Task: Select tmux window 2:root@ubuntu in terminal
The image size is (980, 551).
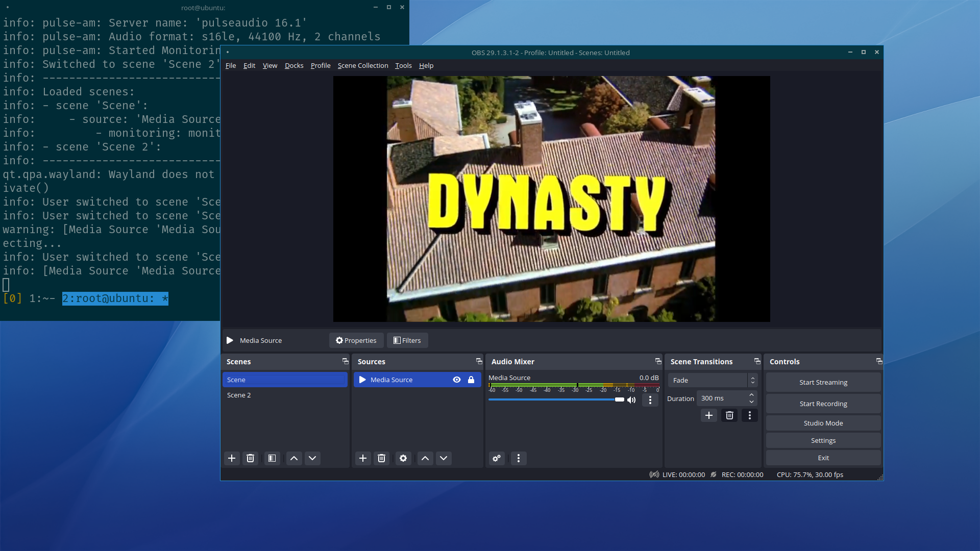Action: (x=115, y=298)
